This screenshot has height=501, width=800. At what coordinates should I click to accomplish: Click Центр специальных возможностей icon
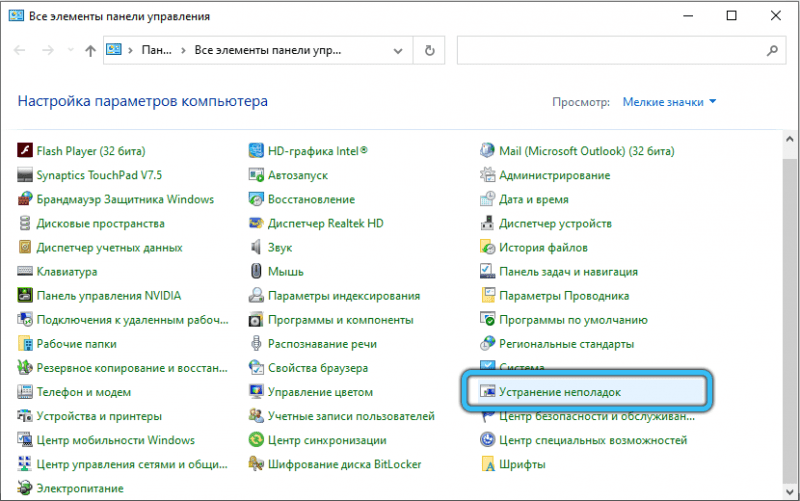coord(487,440)
